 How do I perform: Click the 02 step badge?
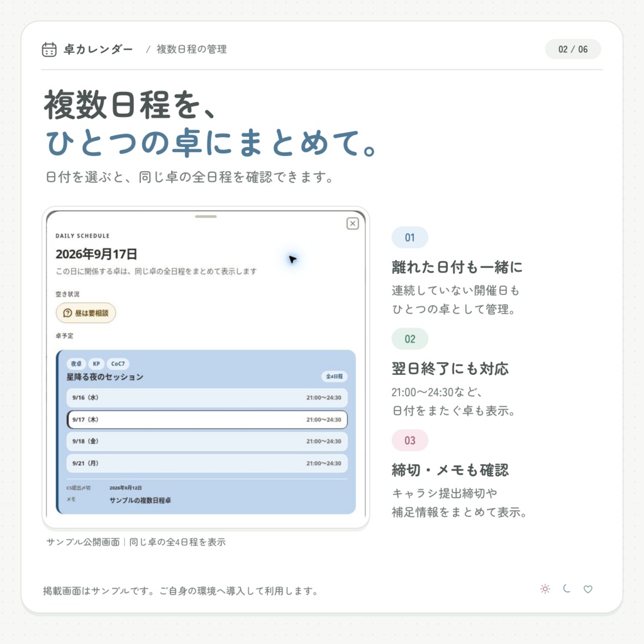pos(410,339)
